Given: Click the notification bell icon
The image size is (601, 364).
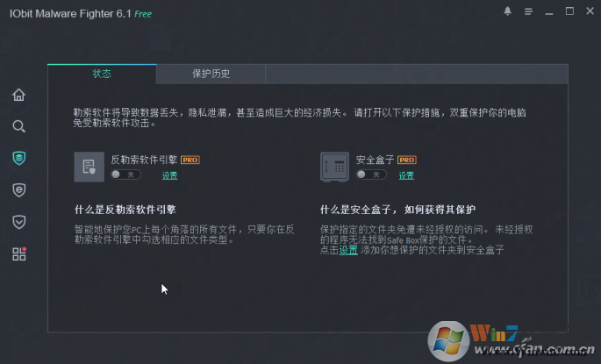Looking at the screenshot, I should coord(507,11).
